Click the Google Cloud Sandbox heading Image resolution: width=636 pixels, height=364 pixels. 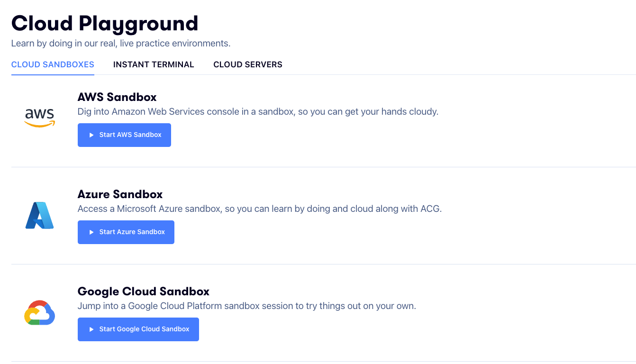pos(143,291)
